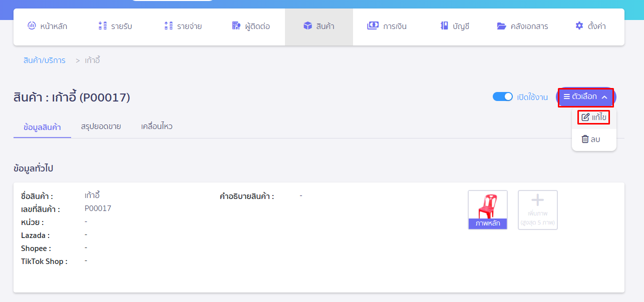Select ข้อมูลสินค้า tab
This screenshot has height=302, width=644.
[42, 126]
